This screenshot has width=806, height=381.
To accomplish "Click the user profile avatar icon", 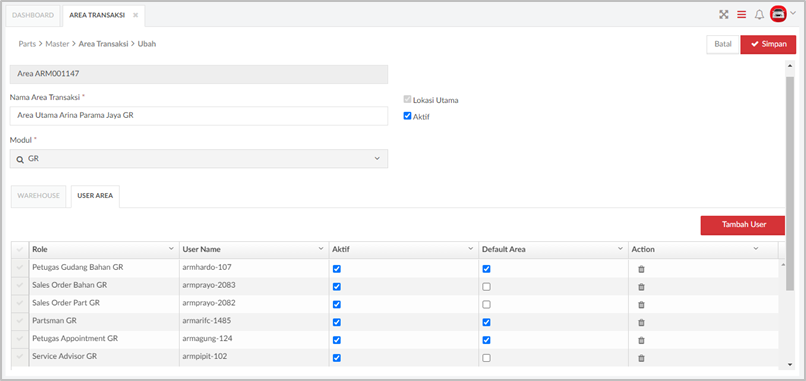I will [x=778, y=14].
